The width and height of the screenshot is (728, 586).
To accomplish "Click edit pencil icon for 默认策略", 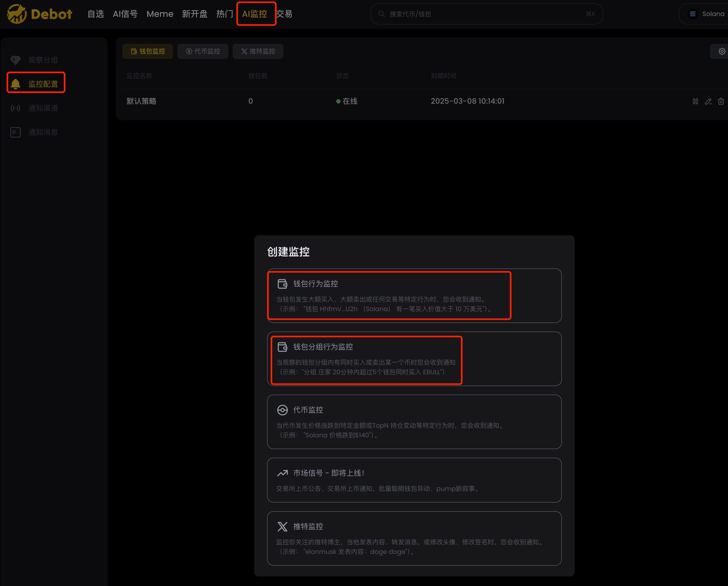I will pos(708,101).
